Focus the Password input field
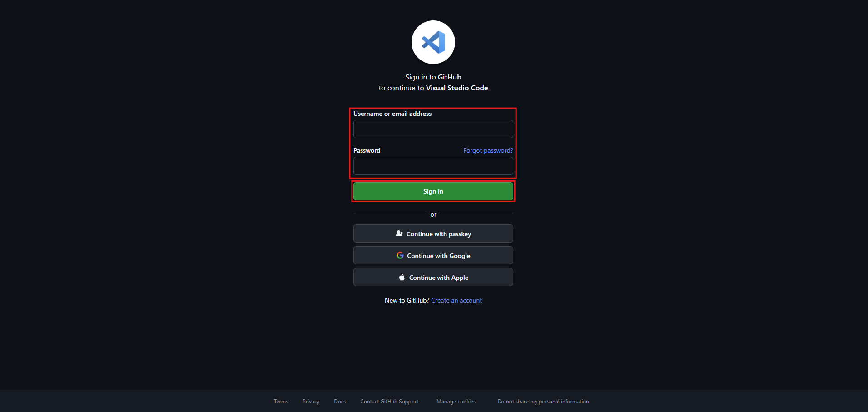Screen dimensions: 868x412 [433, 166]
